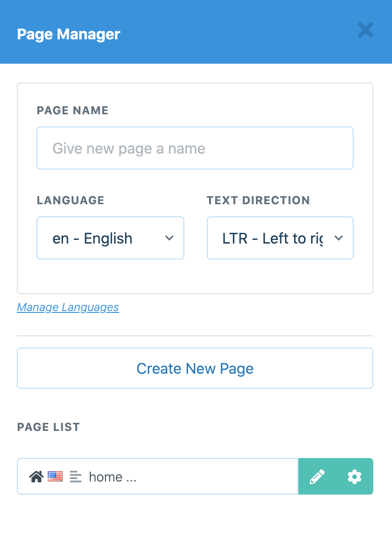Viewport: 392px width, 533px height.
Task: Expand the LTR - Left to right direction selector
Action: tap(280, 238)
